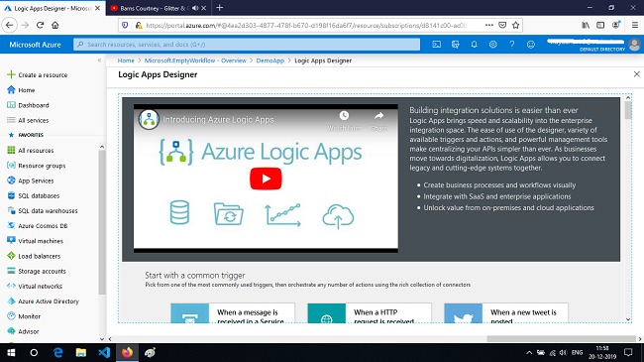Screen dimensions: 644x362
Task: Open App Services from sidebar
Action: 31,181
